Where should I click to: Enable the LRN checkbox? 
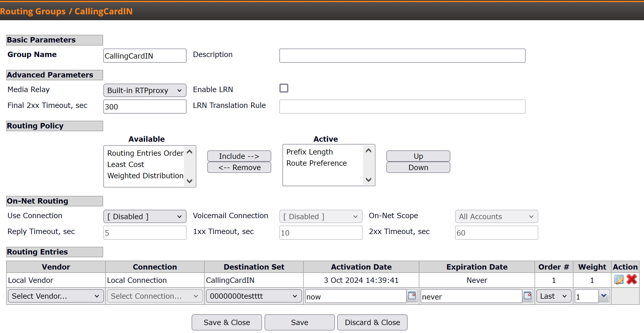coord(284,88)
